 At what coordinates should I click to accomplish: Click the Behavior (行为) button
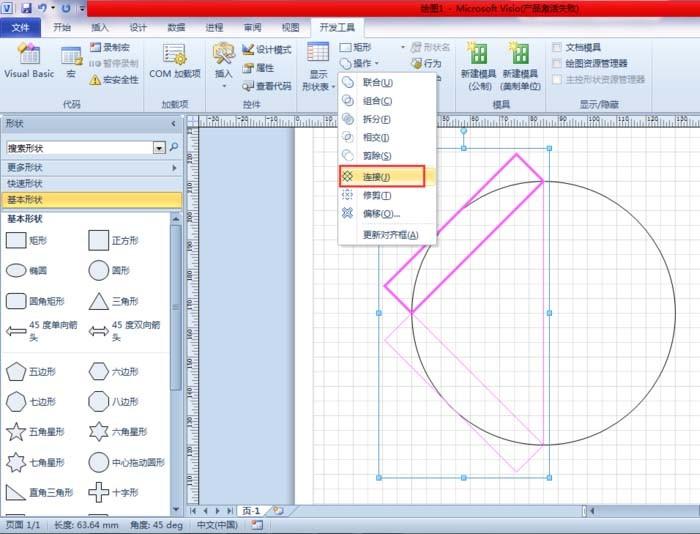[426, 63]
